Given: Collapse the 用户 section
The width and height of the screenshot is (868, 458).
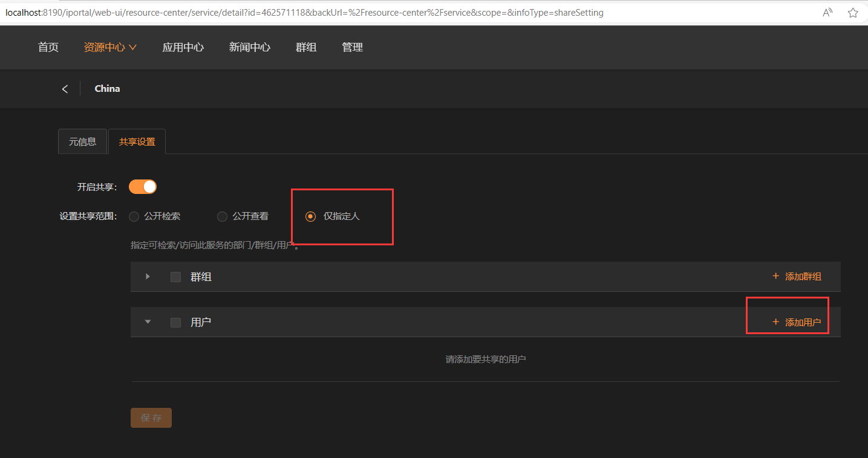Looking at the screenshot, I should coord(148,321).
